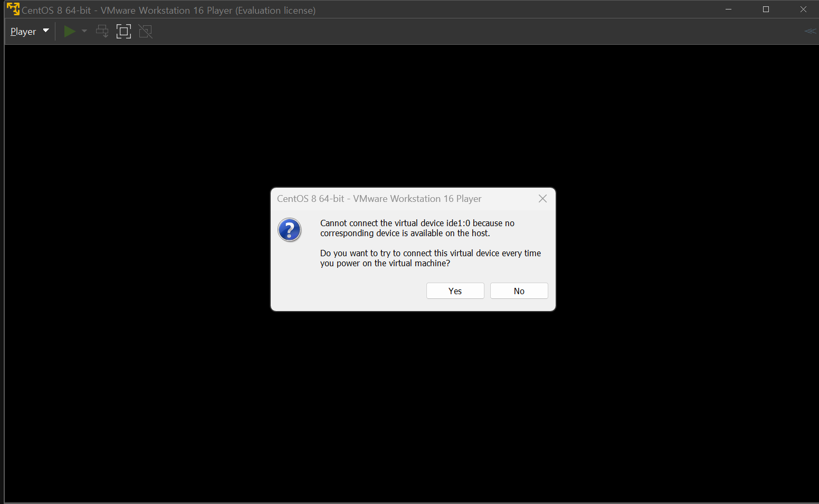Maximize the VMware Player window
Image resolution: width=819 pixels, height=504 pixels.
tap(766, 9)
